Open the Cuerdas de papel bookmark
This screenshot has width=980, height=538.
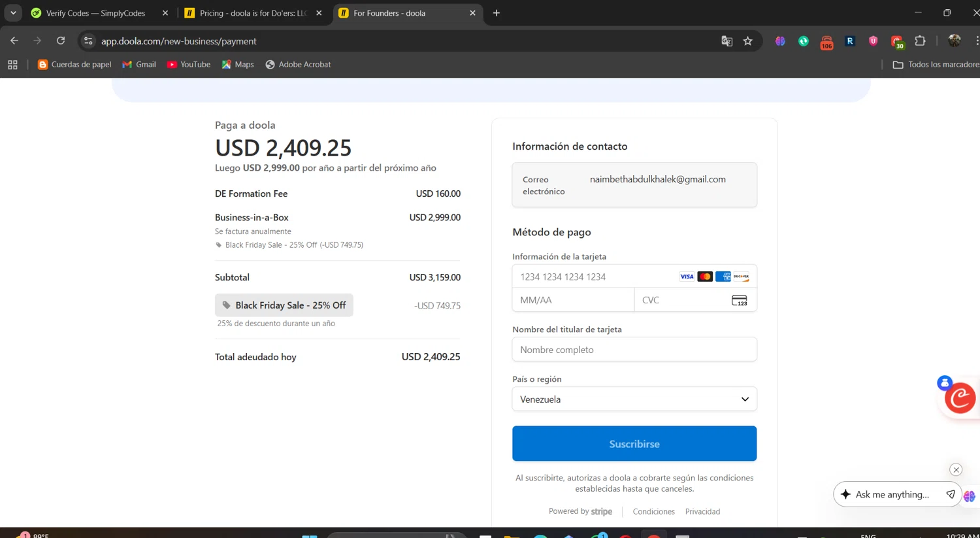[74, 65]
